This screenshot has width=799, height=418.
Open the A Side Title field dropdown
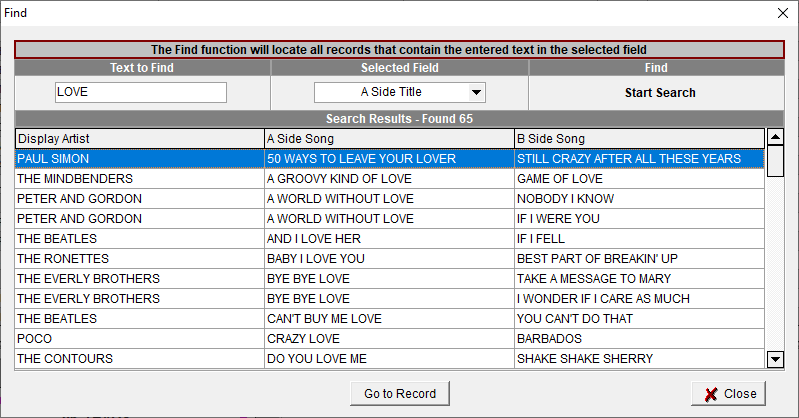click(x=476, y=92)
